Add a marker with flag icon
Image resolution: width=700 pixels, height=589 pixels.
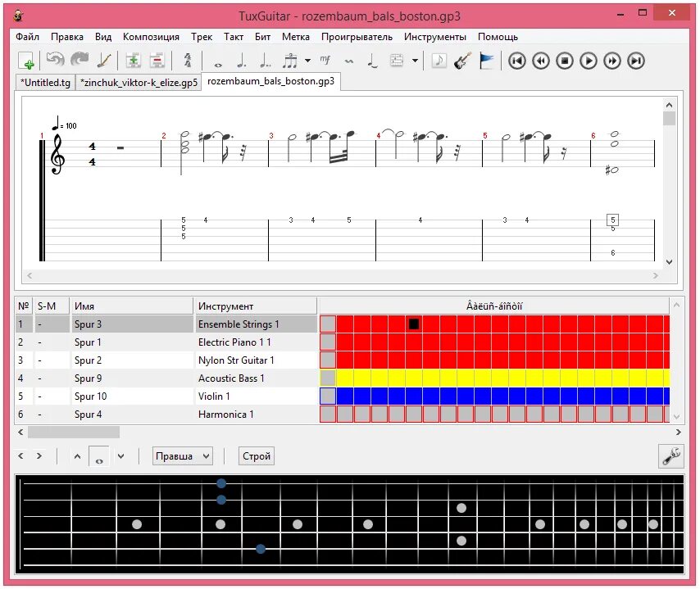tap(486, 61)
